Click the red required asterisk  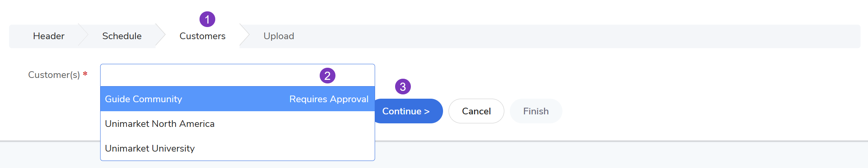point(85,74)
